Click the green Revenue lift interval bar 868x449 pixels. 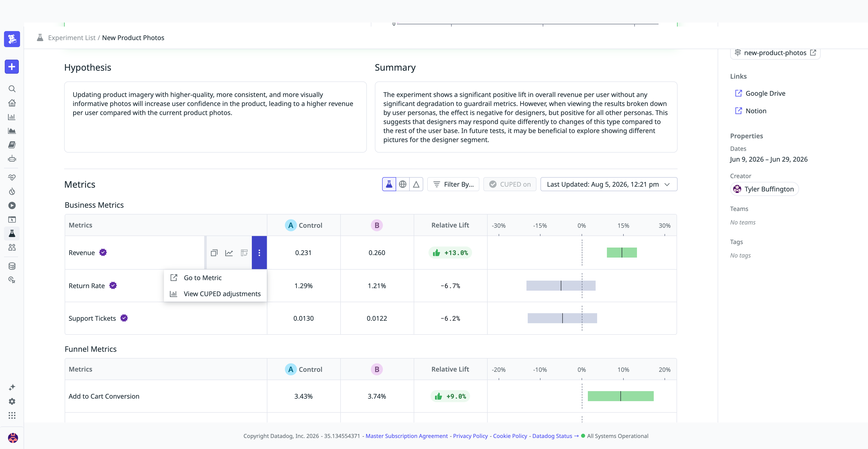pos(622,253)
